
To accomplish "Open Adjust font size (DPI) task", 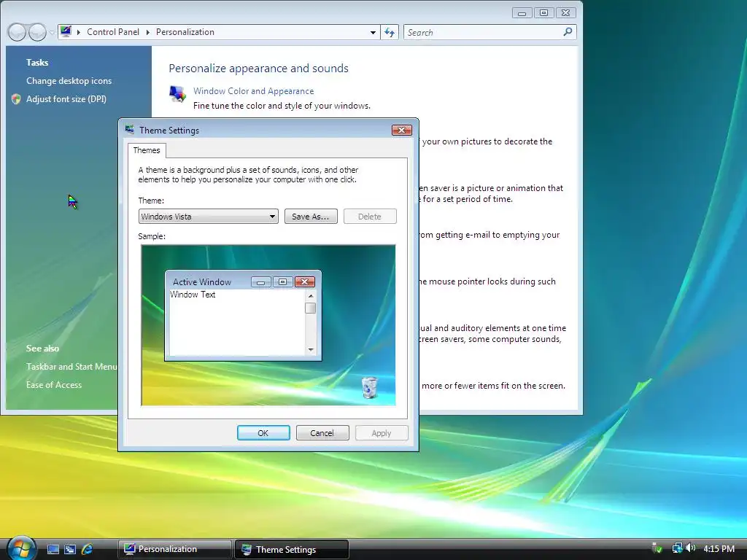I will 66,99.
